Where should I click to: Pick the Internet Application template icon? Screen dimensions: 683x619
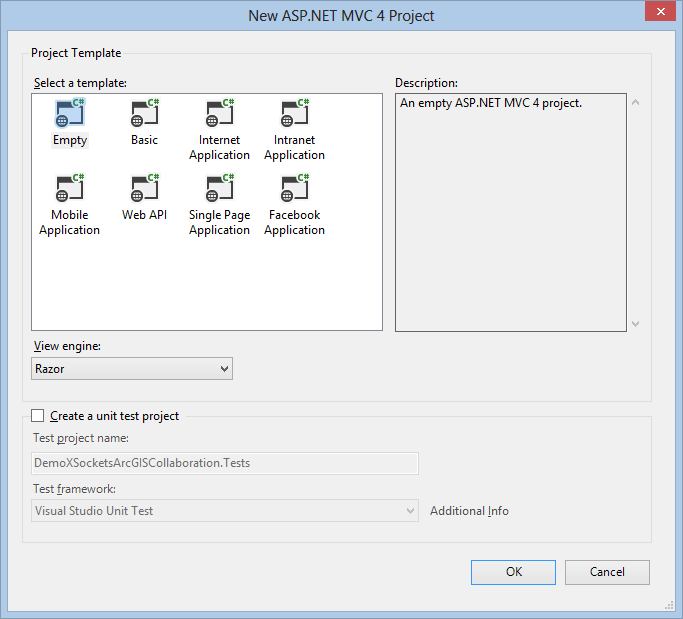click(220, 112)
